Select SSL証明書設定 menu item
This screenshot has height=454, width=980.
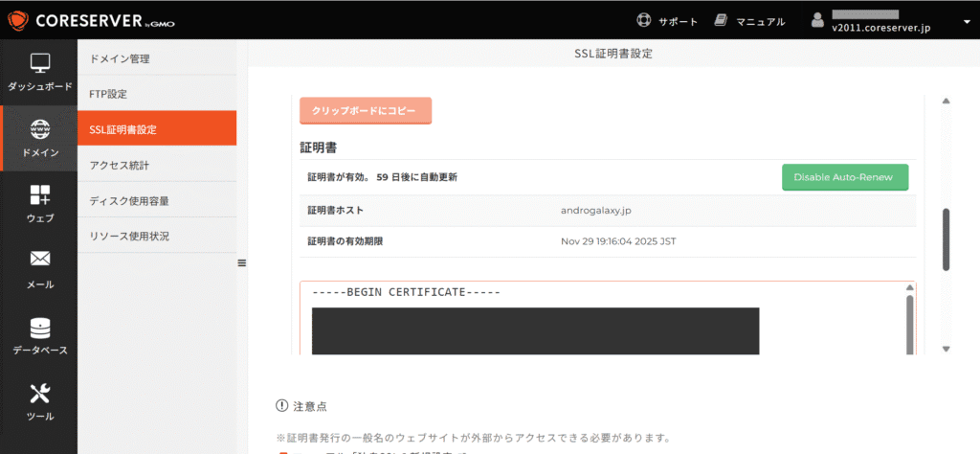coord(157,129)
